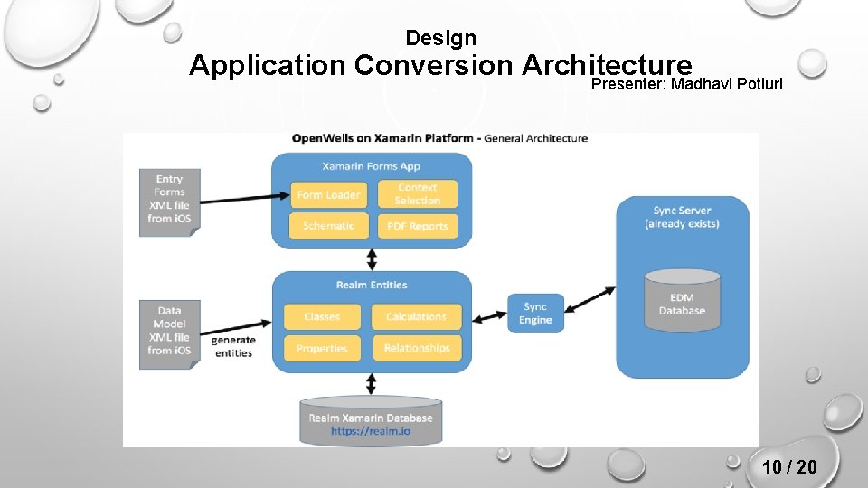Select the Context Selection block
Screen dimensions: 868x488
coord(418,194)
